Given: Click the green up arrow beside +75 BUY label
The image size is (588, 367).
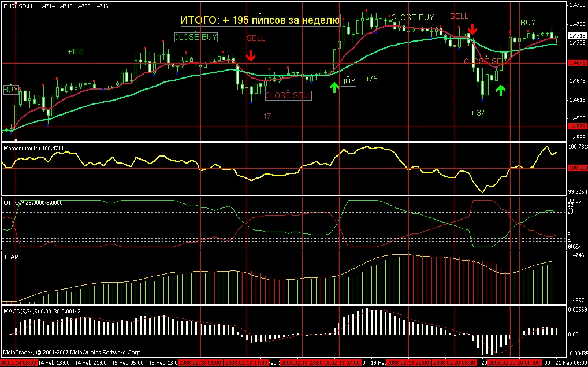Looking at the screenshot, I should point(334,87).
